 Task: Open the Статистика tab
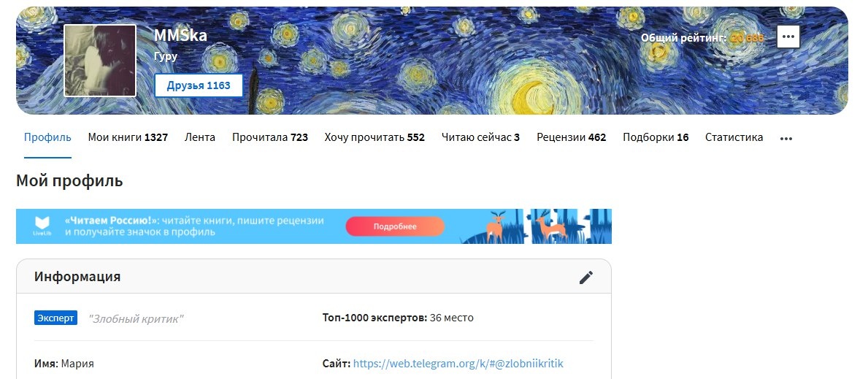(734, 137)
